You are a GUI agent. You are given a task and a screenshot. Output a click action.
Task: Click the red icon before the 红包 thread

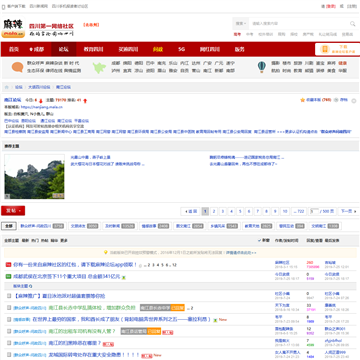(9, 265)
